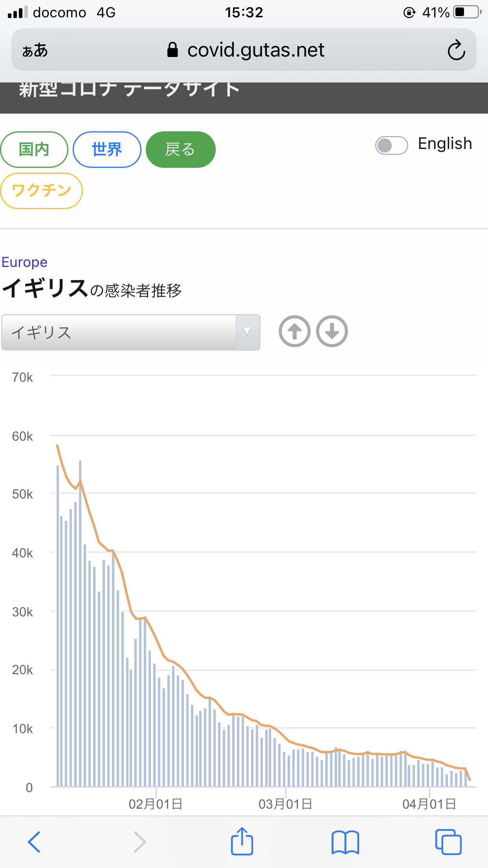Select the 国内 tab
This screenshot has height=868, width=488.
[x=34, y=149]
